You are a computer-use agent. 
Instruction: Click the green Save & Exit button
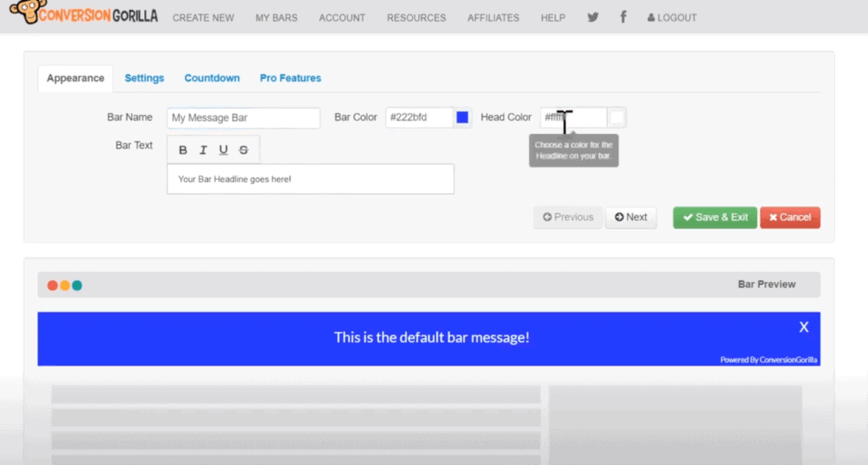pos(715,218)
